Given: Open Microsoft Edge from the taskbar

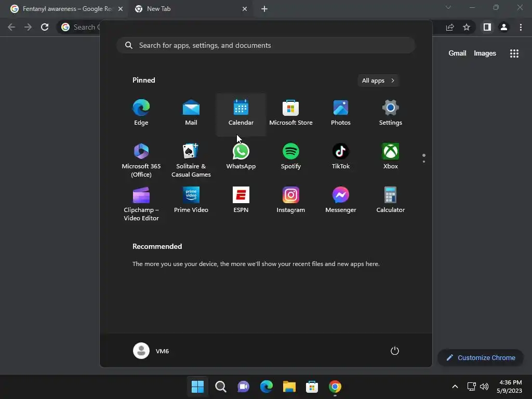Looking at the screenshot, I should 267,387.
